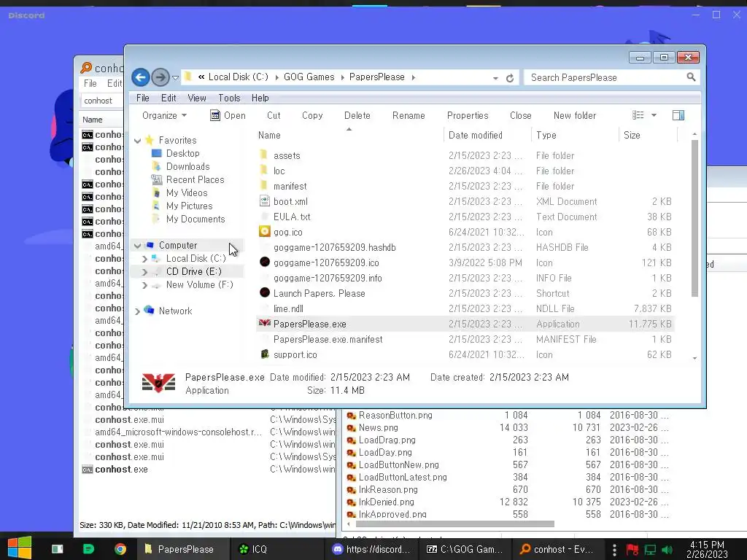This screenshot has height=560, width=747.
Task: Select conhost.exe in the search results window
Action: click(x=121, y=470)
